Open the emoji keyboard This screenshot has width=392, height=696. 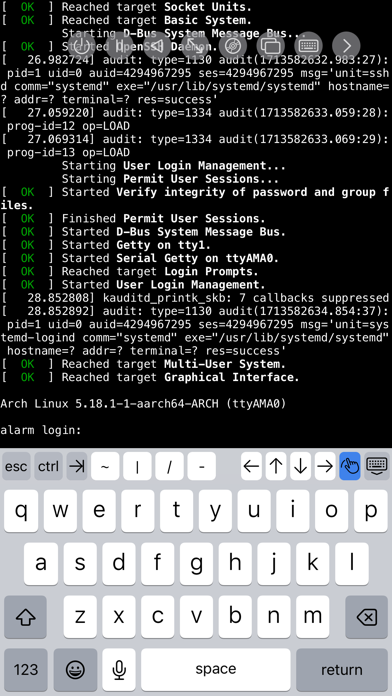click(x=75, y=669)
